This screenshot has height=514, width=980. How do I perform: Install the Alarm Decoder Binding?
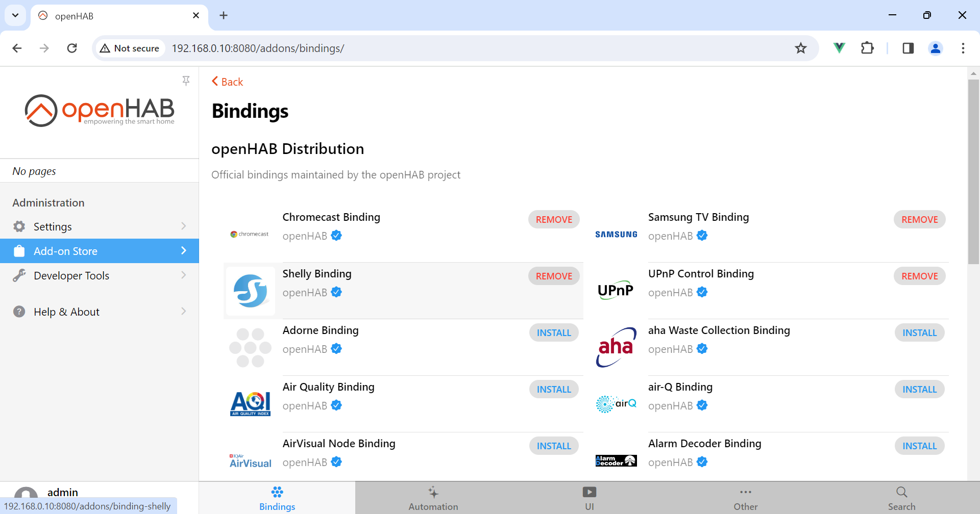tap(920, 446)
